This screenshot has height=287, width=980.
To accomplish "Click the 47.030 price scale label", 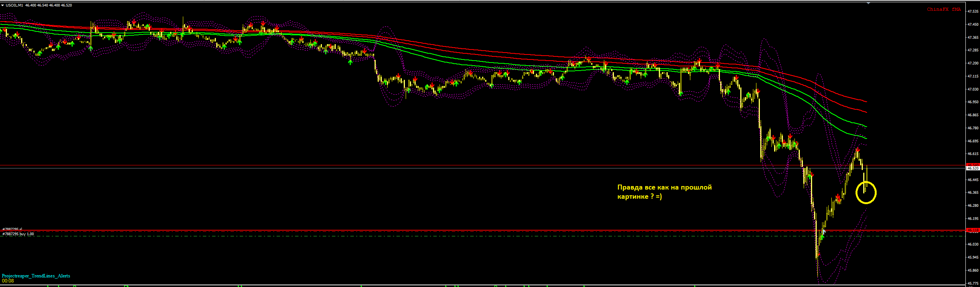I will click(973, 89).
